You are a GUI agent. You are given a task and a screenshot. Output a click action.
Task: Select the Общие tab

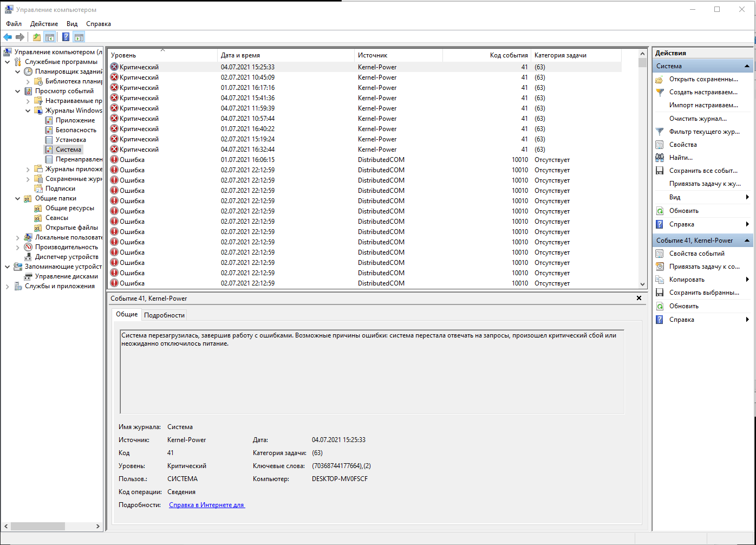click(127, 314)
